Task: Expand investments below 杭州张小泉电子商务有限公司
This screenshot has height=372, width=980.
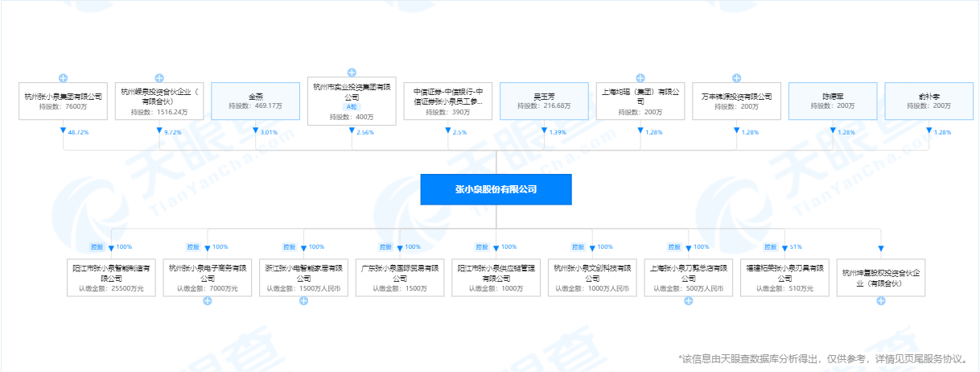Action: coord(208,300)
